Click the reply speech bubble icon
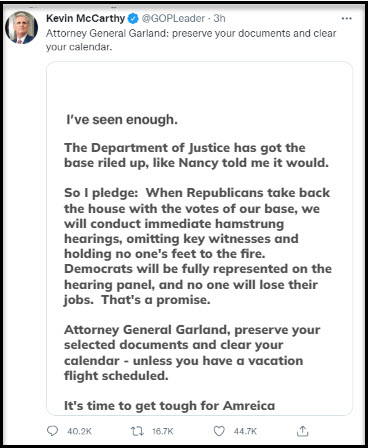 click(x=52, y=431)
